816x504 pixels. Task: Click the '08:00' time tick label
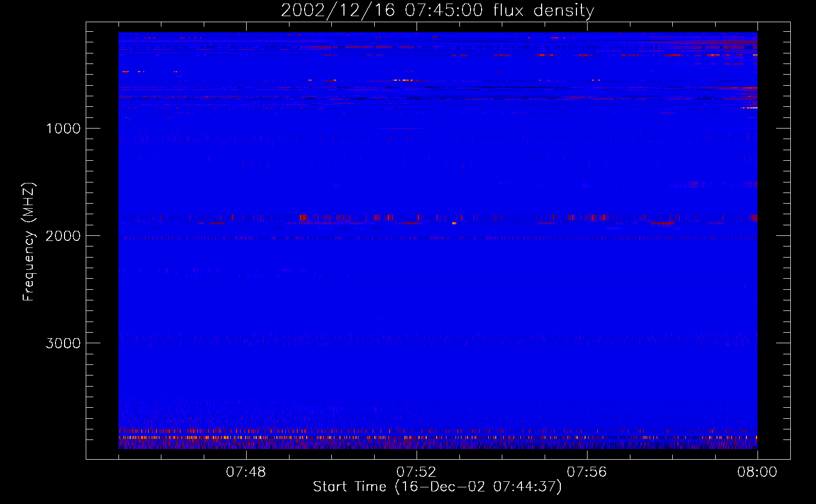click(757, 472)
